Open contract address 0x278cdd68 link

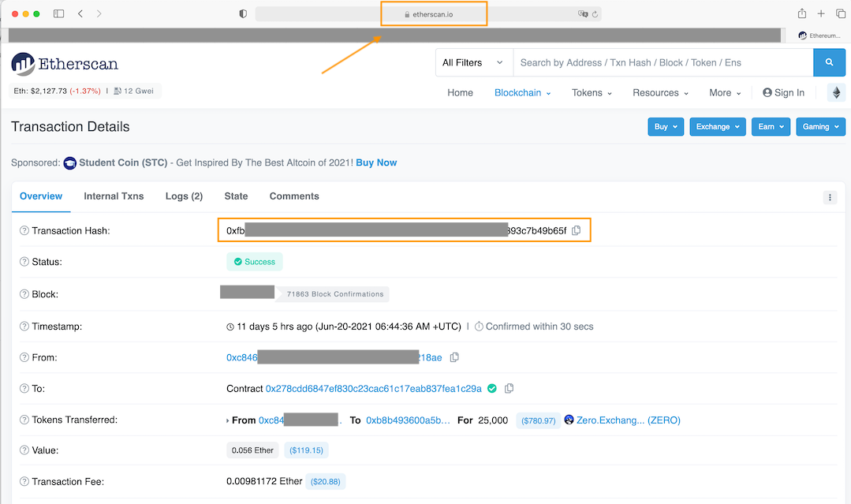[x=373, y=388]
